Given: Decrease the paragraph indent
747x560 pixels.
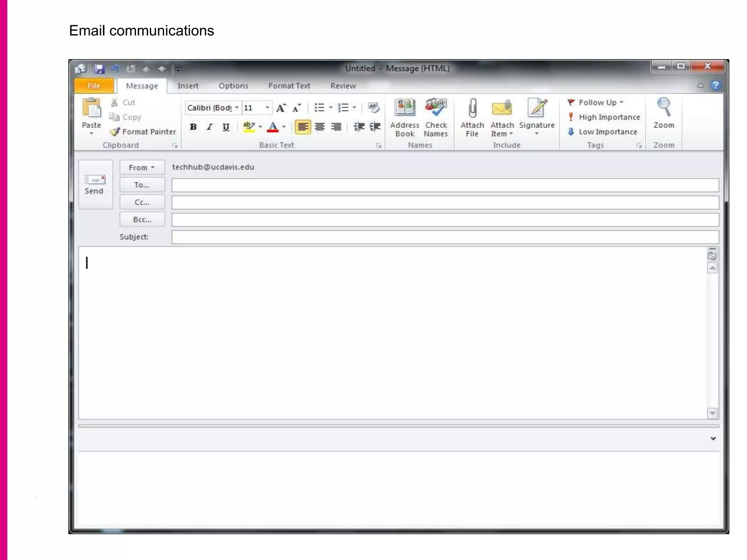Looking at the screenshot, I should coord(359,127).
